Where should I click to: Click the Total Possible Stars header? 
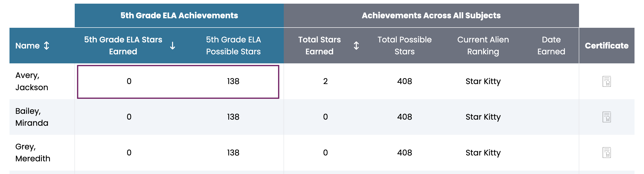tap(405, 46)
